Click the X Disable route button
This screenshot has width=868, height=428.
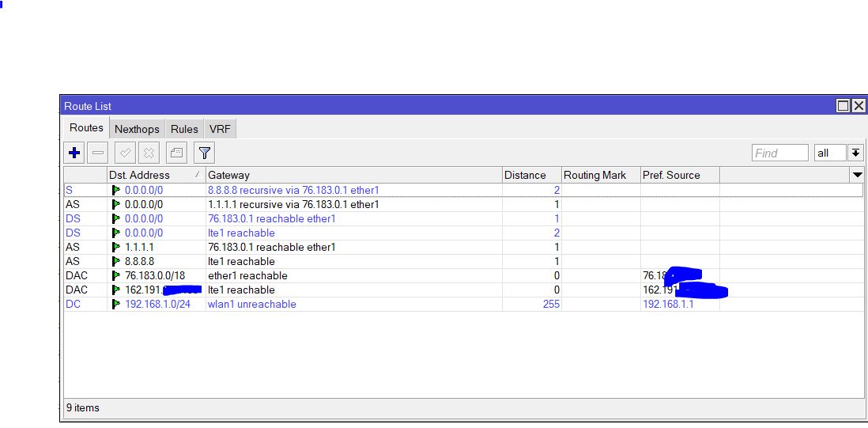point(149,153)
